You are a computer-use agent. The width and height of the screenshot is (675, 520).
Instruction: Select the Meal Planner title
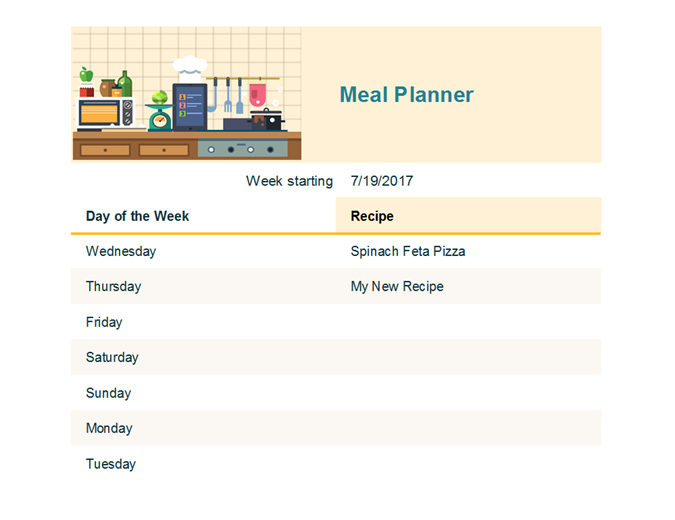pos(406,95)
